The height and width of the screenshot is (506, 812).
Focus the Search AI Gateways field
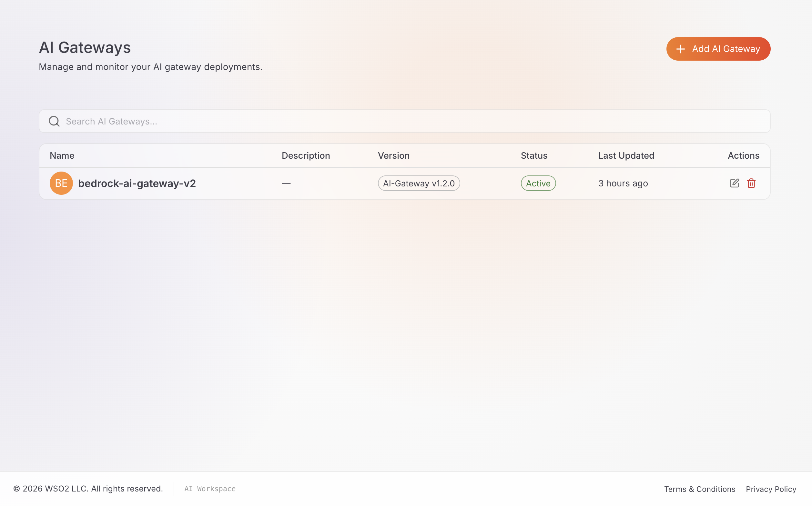click(404, 121)
